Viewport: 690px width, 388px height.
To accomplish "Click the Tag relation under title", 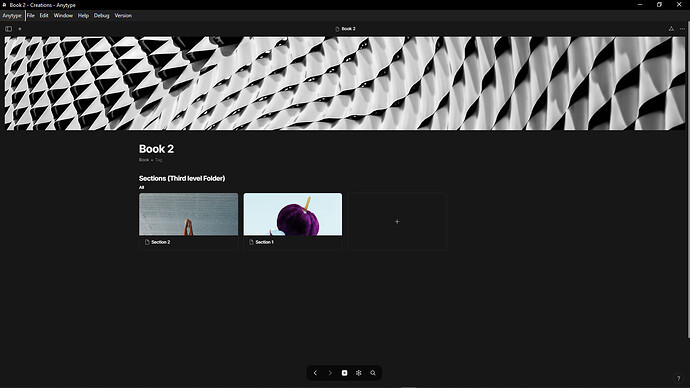I will pyautogui.click(x=158, y=160).
